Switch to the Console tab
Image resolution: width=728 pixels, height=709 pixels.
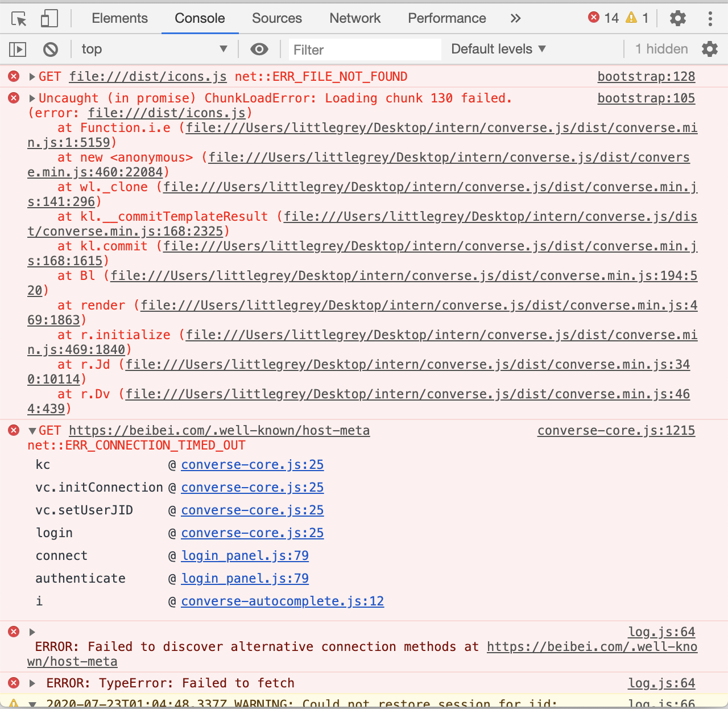coord(200,18)
